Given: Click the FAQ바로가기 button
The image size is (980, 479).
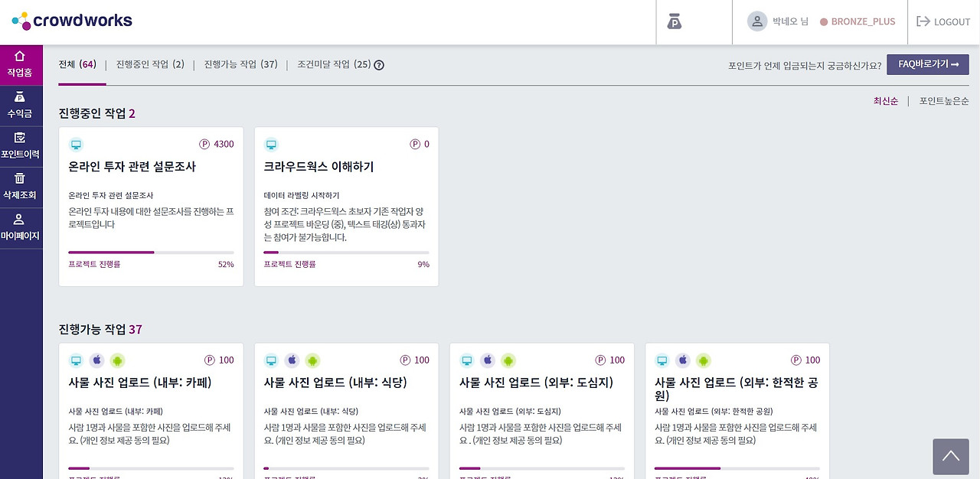Looking at the screenshot, I should click(927, 64).
